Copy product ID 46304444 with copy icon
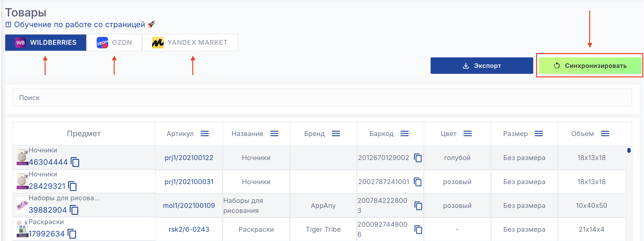The height and width of the screenshot is (241, 644). pyautogui.click(x=75, y=162)
